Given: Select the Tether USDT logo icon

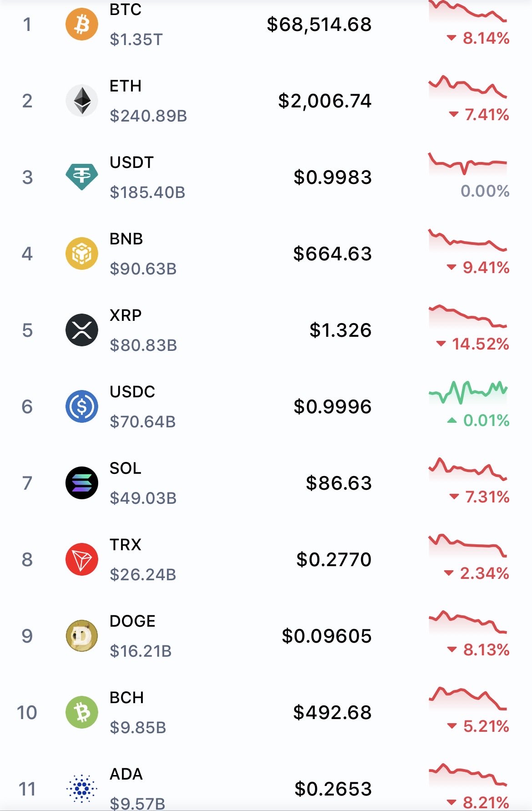Looking at the screenshot, I should [82, 177].
